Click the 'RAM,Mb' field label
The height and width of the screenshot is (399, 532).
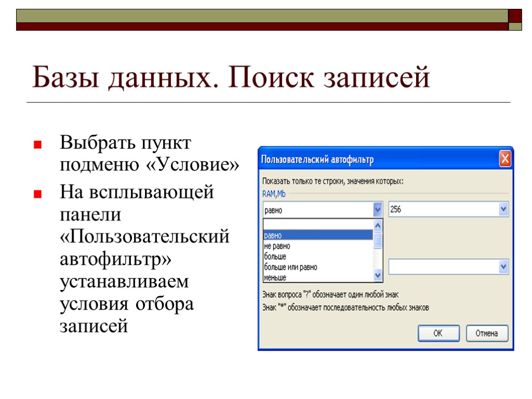[x=274, y=194]
